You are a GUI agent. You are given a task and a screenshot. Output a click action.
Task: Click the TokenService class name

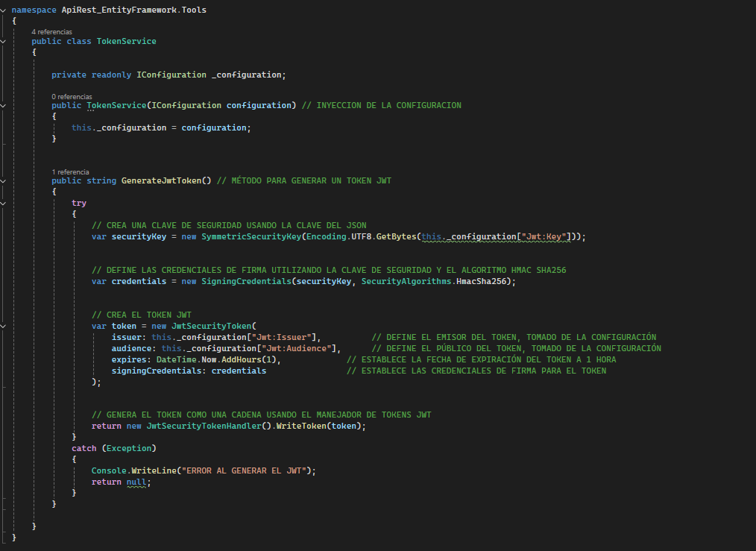[x=126, y=42]
